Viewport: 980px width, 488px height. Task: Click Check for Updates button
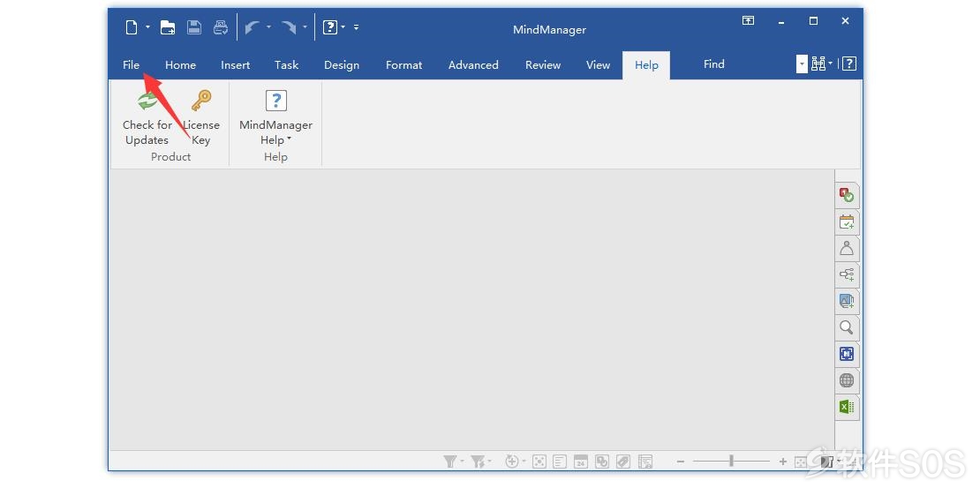[147, 117]
